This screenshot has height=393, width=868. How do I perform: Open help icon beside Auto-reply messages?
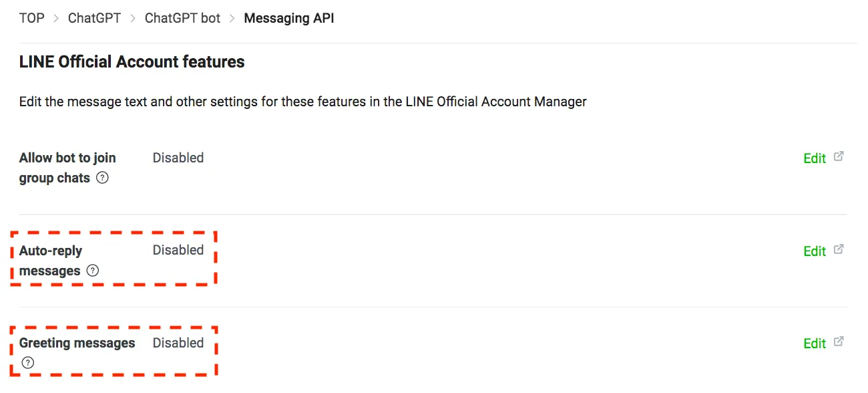[x=93, y=271]
